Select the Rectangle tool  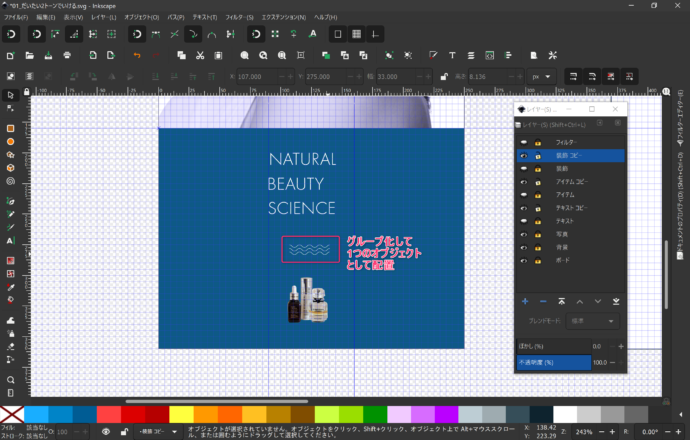[x=11, y=128]
